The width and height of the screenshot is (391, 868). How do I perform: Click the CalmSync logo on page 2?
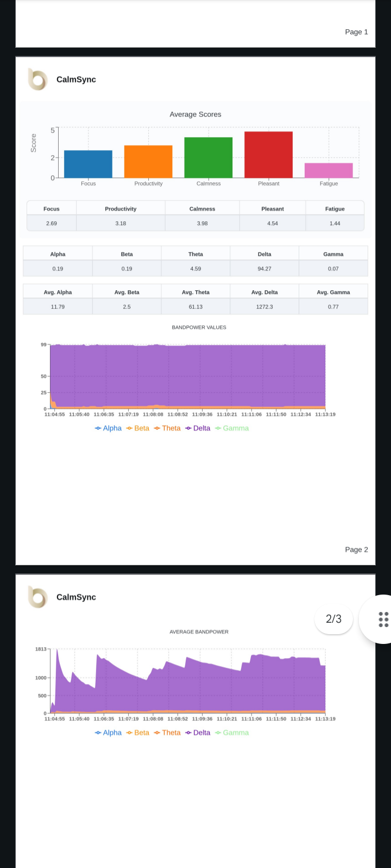point(38,80)
